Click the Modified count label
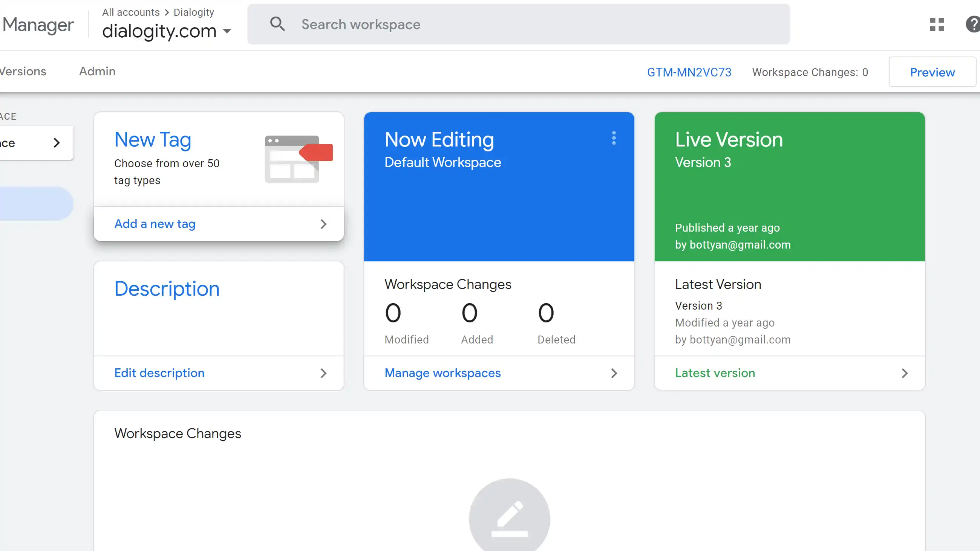The width and height of the screenshot is (980, 551). click(406, 340)
